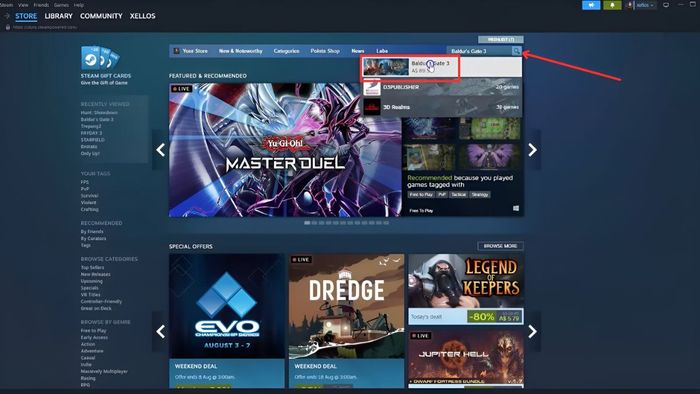700x394 pixels.
Task: Click LIVE badge on Dredge card
Action: point(300,259)
